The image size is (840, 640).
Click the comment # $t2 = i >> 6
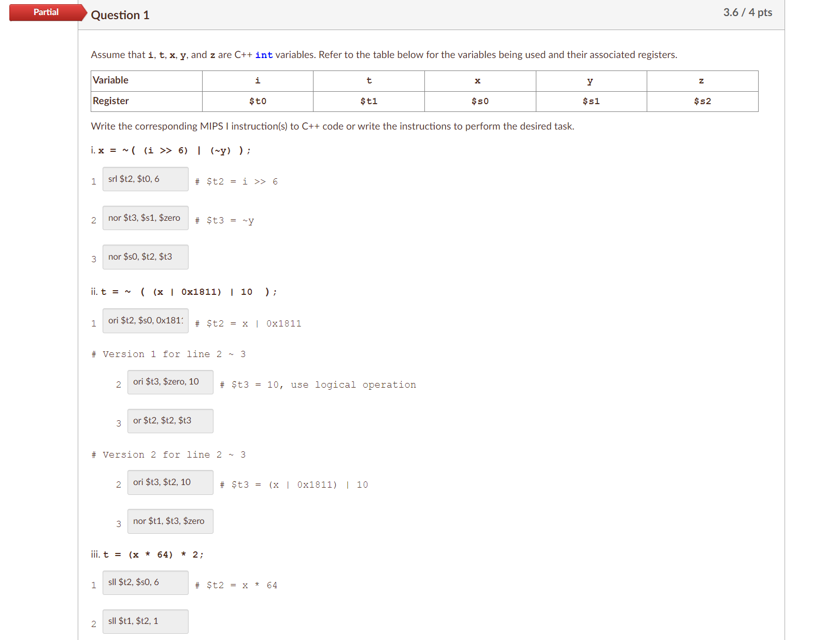click(236, 181)
